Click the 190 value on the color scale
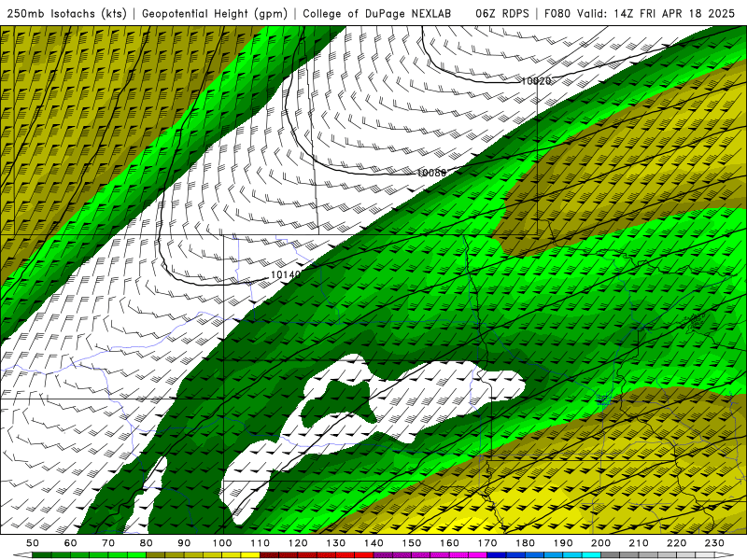 coord(563,543)
